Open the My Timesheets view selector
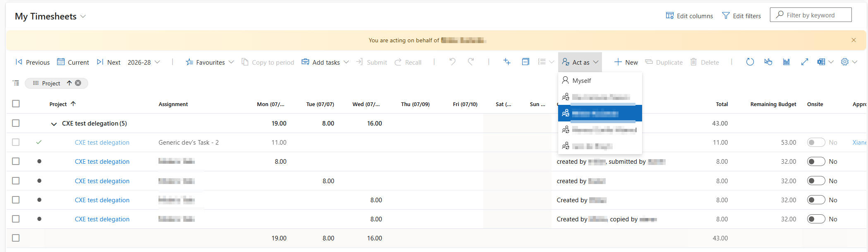The image size is (868, 252). click(x=50, y=16)
